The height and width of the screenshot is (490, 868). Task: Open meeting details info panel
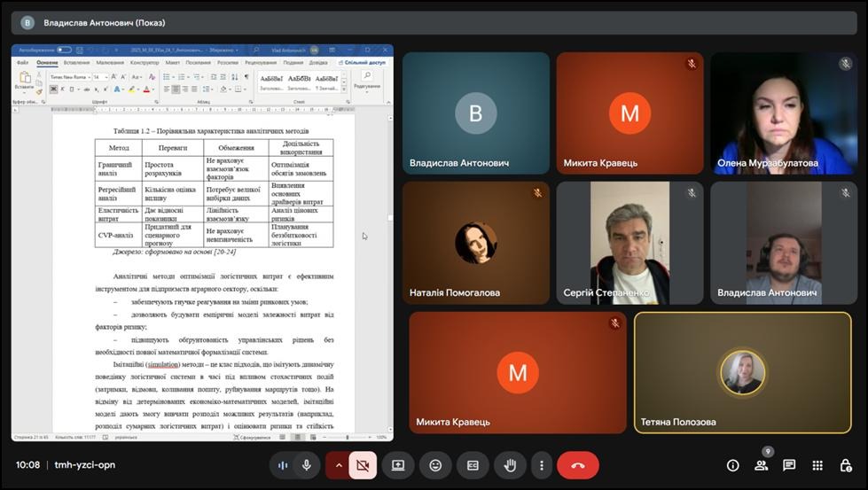point(732,465)
